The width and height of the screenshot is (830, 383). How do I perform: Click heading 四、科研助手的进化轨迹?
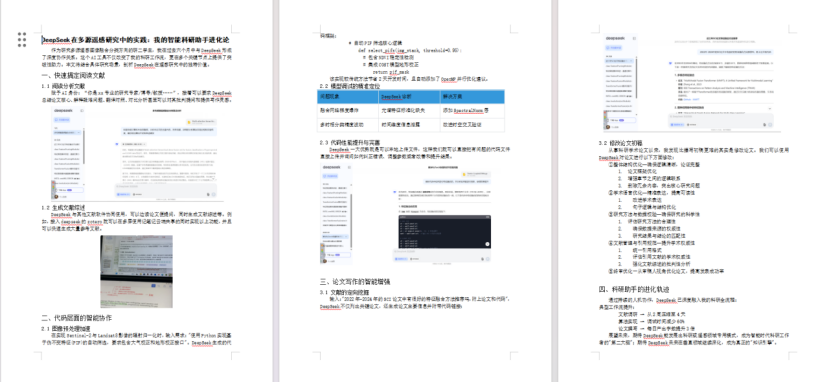(x=634, y=289)
